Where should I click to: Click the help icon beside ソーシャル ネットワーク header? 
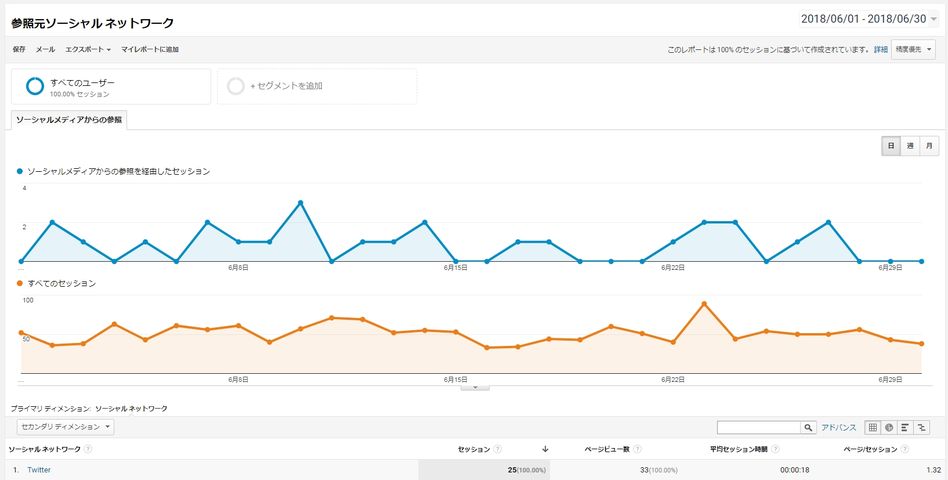(x=89, y=449)
